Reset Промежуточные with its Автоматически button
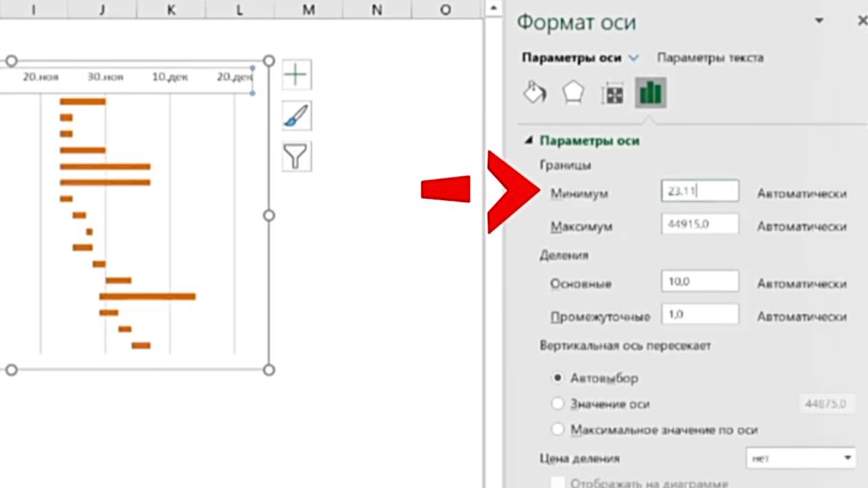This screenshot has height=488, width=868. pos(801,317)
